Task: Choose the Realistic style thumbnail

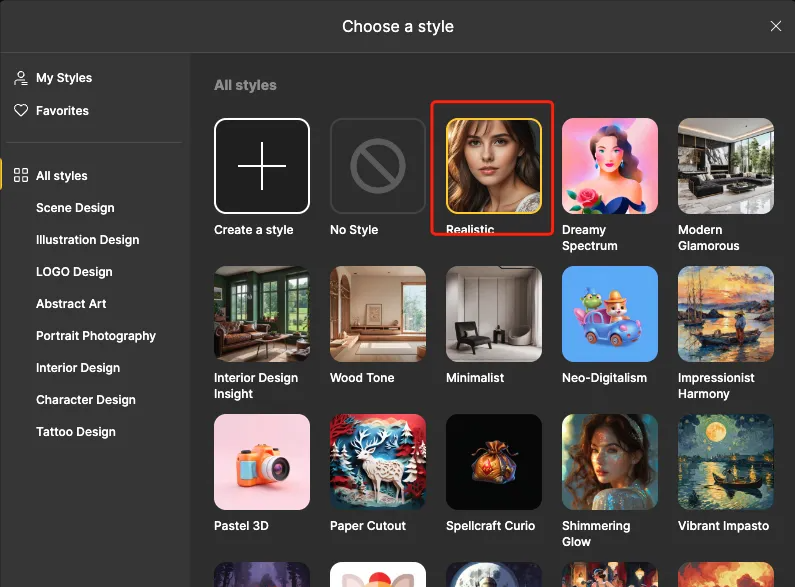Action: pos(494,166)
